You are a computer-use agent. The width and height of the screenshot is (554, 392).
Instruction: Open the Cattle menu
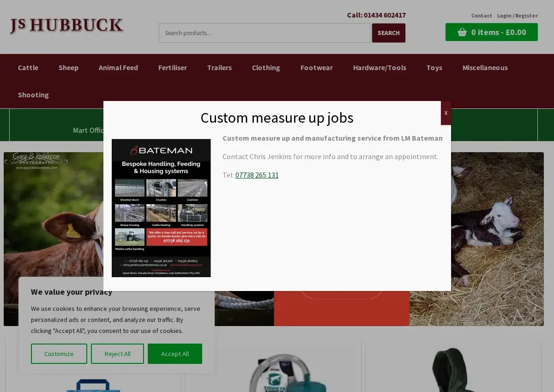(x=28, y=68)
